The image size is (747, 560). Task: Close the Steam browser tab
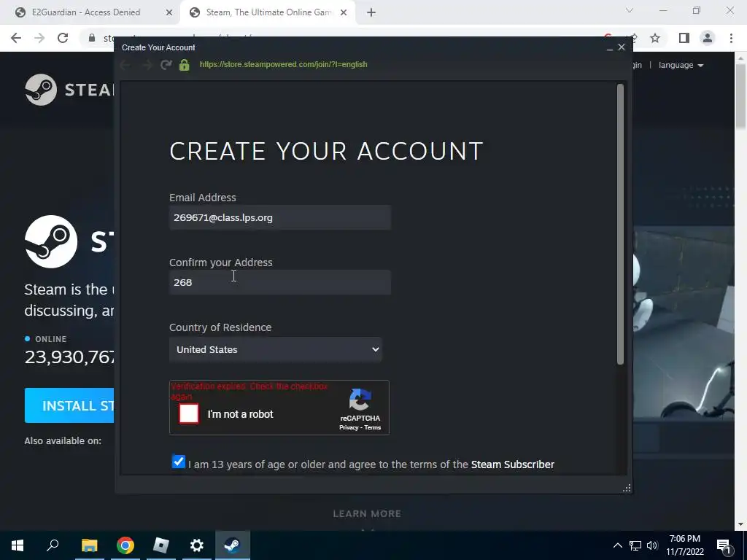coord(344,13)
